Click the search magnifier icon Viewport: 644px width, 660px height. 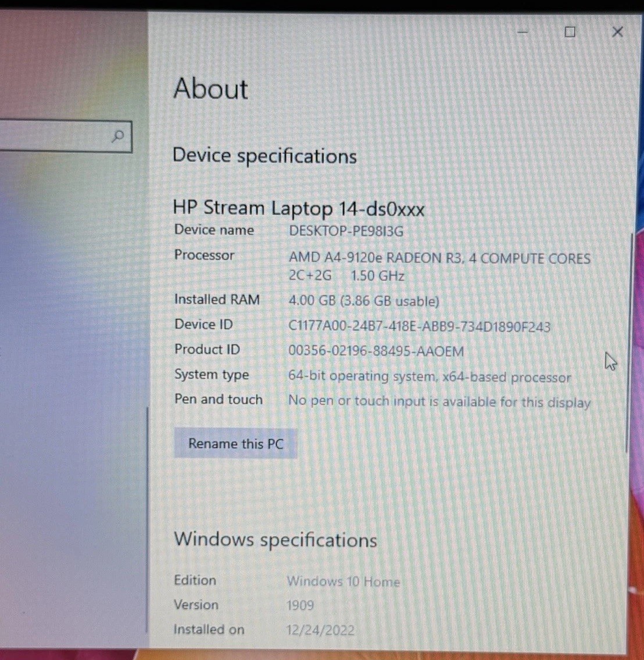coord(118,136)
